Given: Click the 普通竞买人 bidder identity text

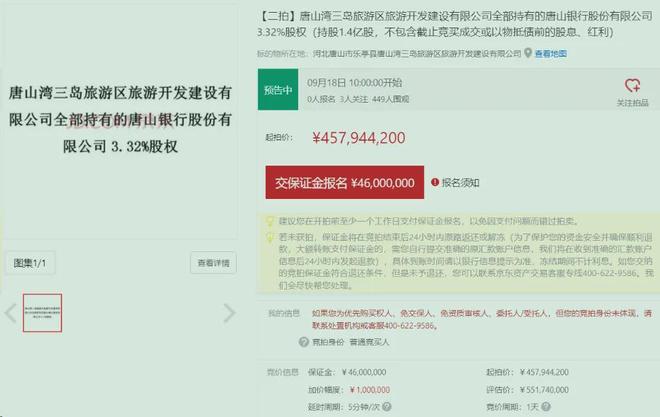Looking at the screenshot, I should [369, 342].
